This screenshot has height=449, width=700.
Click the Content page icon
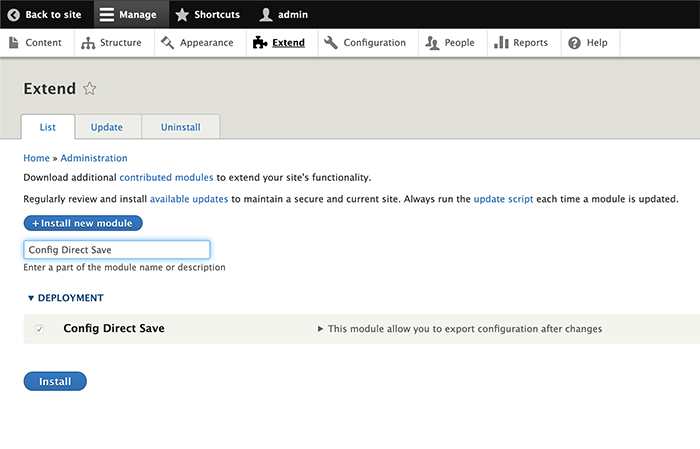(14, 42)
